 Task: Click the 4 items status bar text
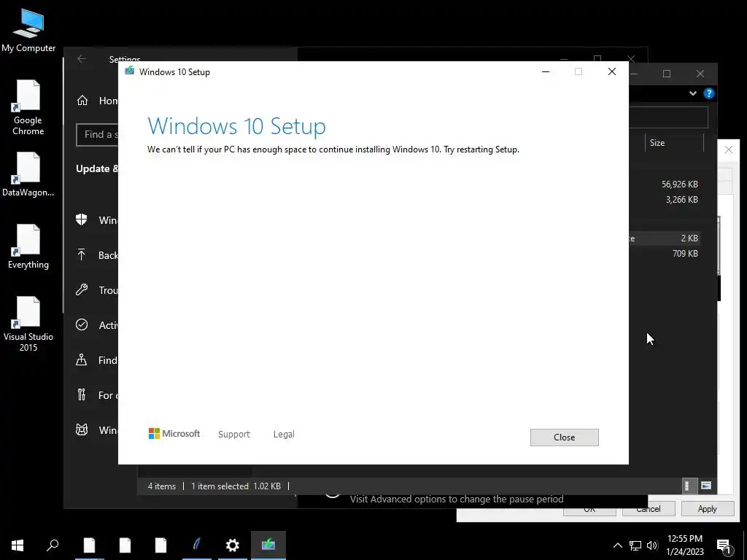(x=161, y=486)
